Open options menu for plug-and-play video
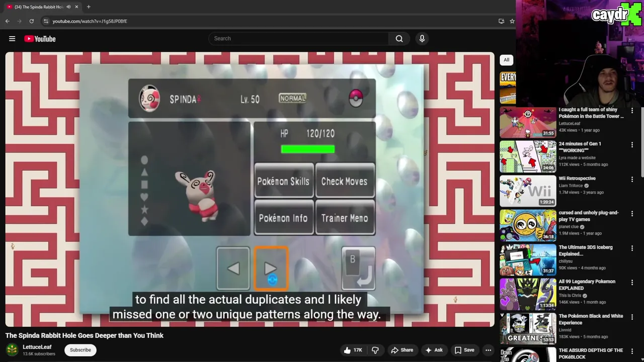The image size is (644, 362). 632,214
